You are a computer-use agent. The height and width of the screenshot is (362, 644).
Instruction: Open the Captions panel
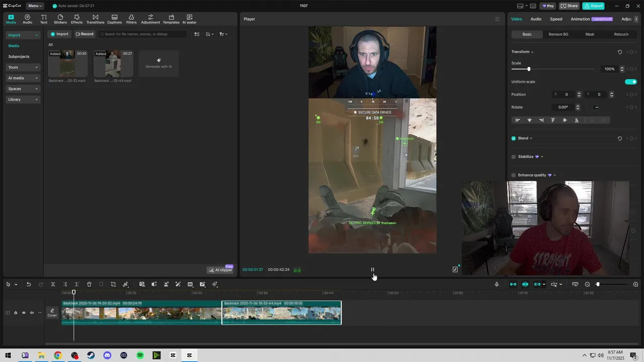(x=114, y=19)
